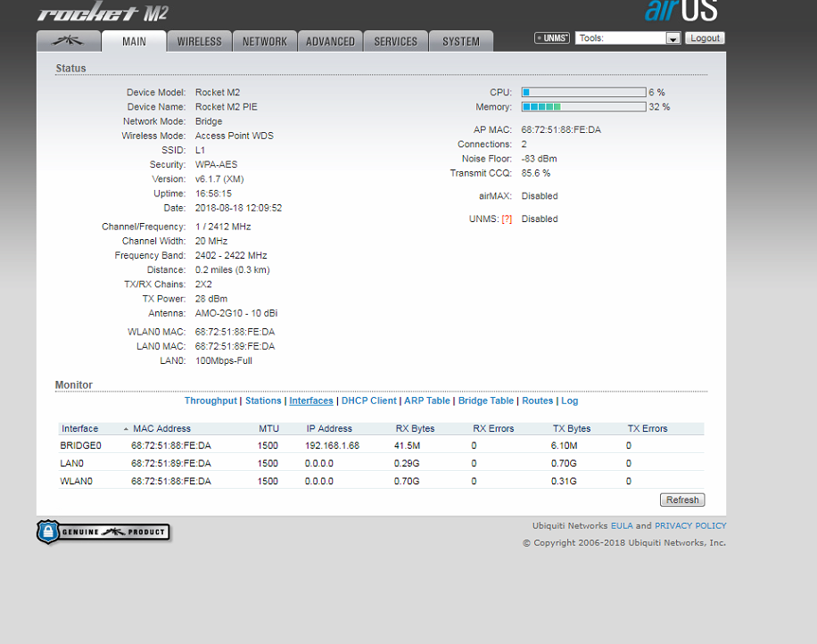Click the 0.31G TX Bytes value
This screenshot has width=817, height=644.
(564, 481)
